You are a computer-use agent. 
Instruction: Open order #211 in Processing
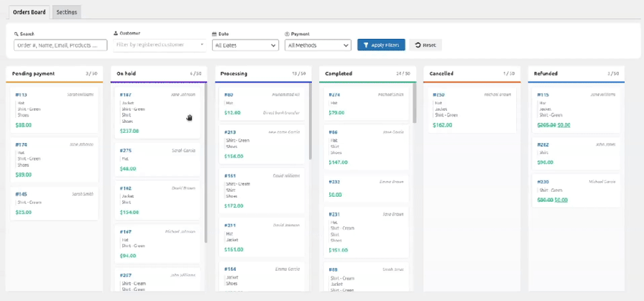click(x=262, y=237)
